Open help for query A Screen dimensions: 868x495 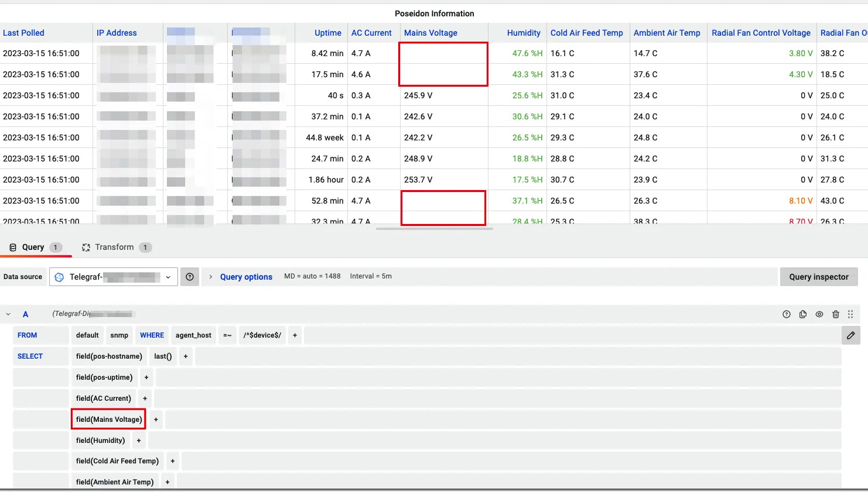coord(787,314)
